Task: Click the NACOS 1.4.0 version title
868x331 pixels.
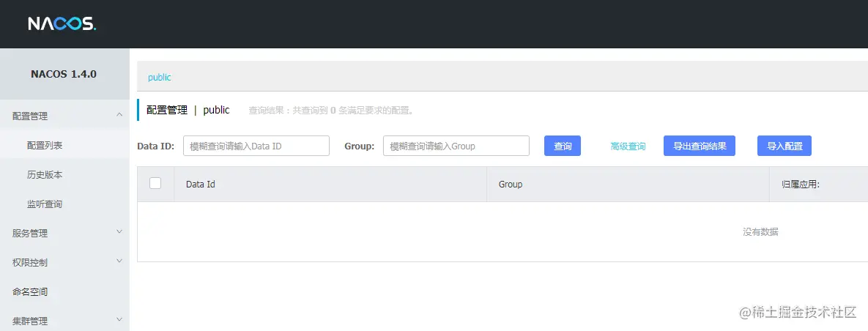Action: tap(64, 74)
